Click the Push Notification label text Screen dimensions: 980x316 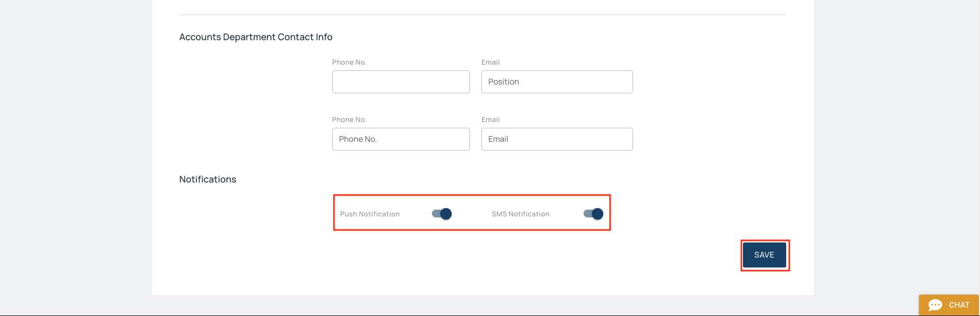(369, 214)
